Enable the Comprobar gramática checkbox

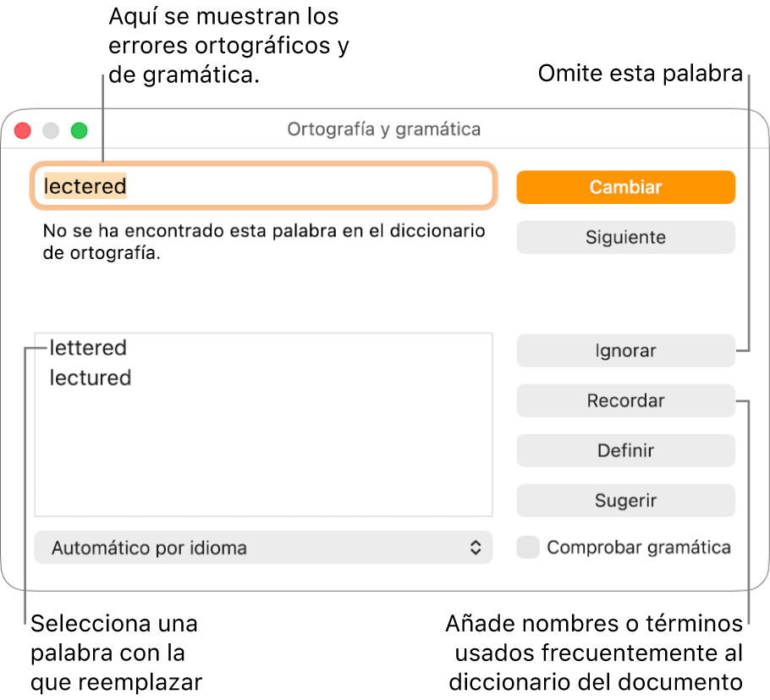[x=528, y=548]
